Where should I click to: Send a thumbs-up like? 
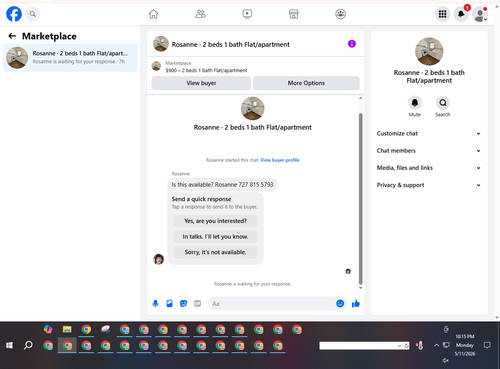click(356, 303)
